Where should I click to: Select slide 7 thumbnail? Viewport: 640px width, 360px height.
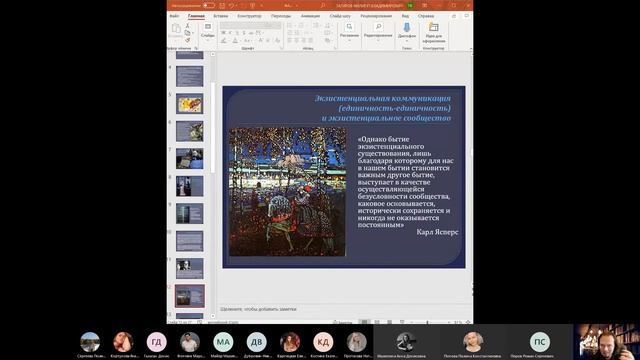[x=189, y=158]
